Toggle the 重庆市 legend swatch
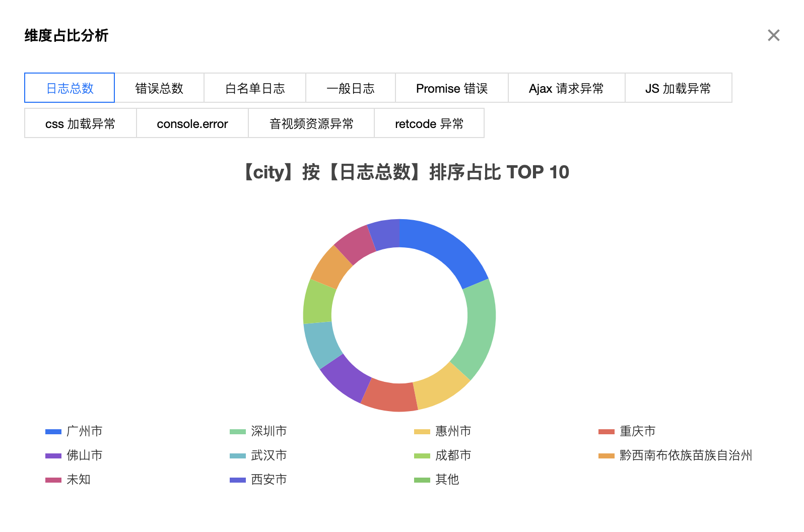This screenshot has width=804, height=532. (x=607, y=432)
